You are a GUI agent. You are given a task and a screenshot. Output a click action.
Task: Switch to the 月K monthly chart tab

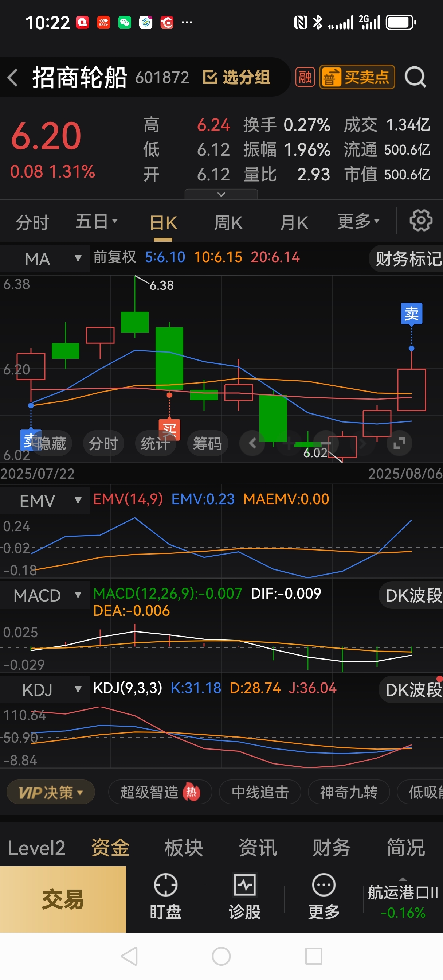(x=294, y=223)
